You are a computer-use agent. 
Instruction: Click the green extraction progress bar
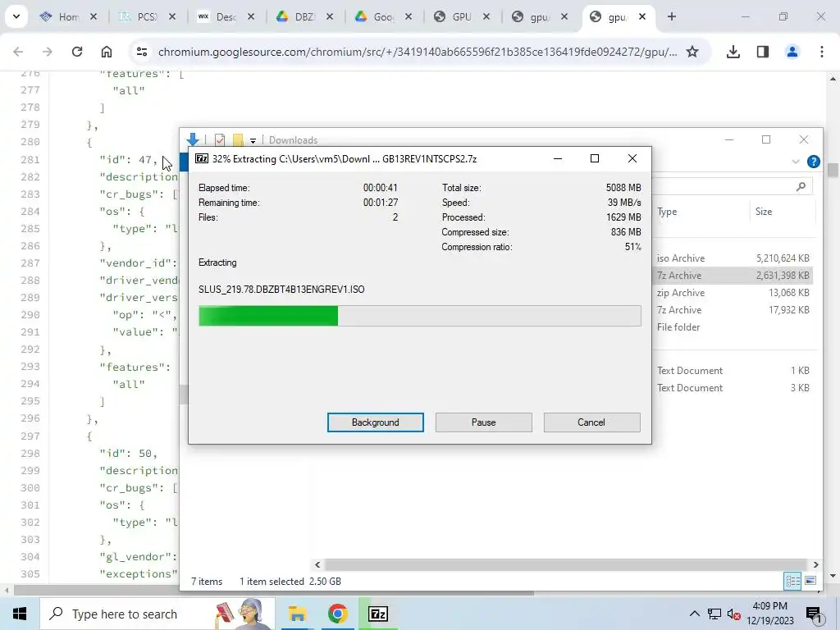[x=419, y=316]
